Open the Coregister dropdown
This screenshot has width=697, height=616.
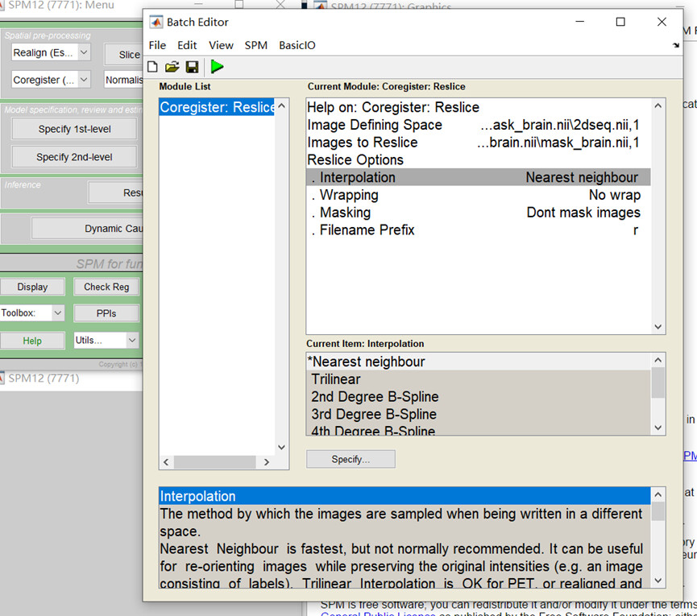point(52,80)
